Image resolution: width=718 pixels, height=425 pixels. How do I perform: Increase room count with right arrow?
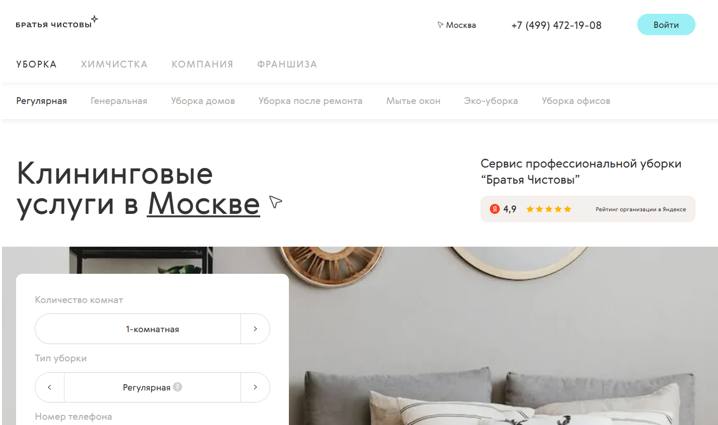(x=255, y=328)
